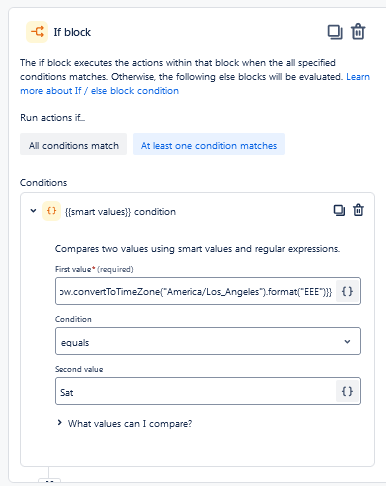The width and height of the screenshot is (386, 486).
Task: Select At least one condition matches
Action: (209, 144)
